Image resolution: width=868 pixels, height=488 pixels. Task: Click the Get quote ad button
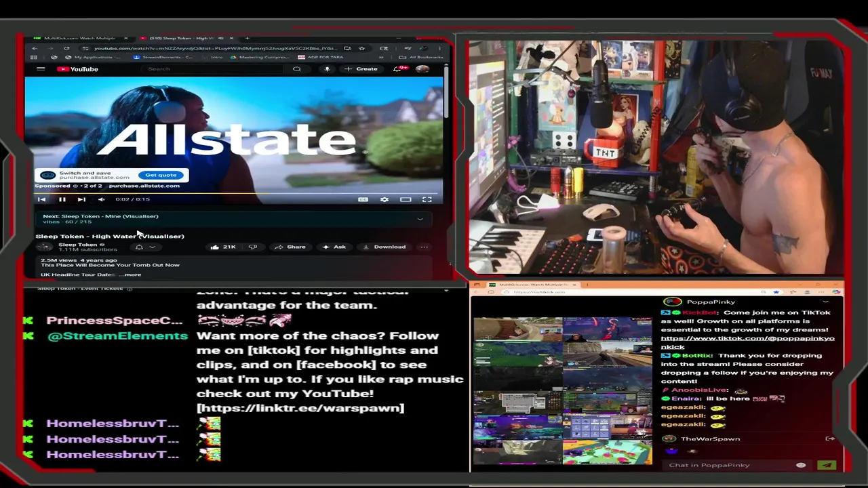(x=161, y=175)
